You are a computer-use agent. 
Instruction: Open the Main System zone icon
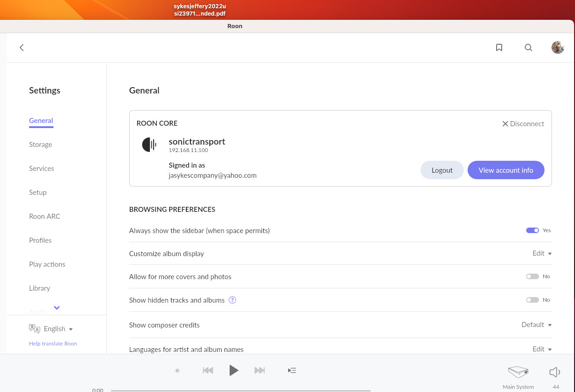(518, 372)
